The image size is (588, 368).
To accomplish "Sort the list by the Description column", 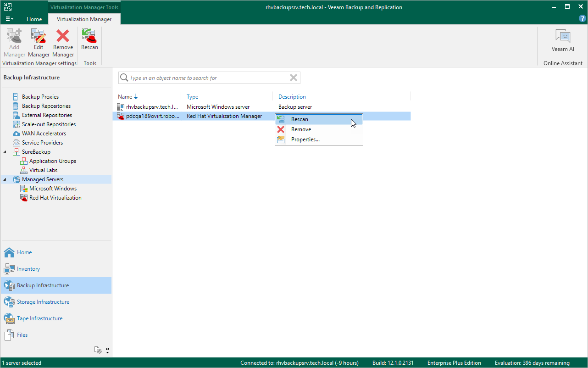I will click(292, 97).
